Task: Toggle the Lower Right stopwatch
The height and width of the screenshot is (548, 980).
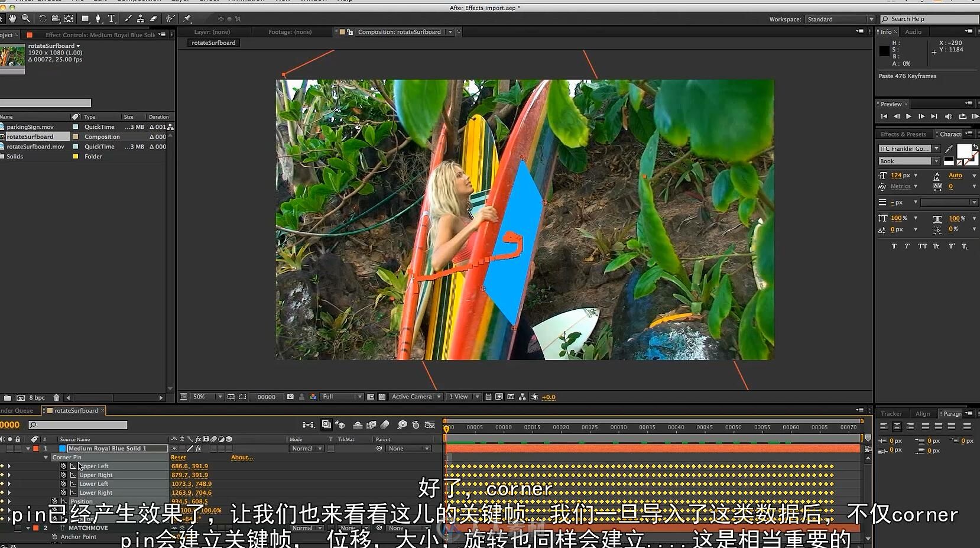Action: coord(63,492)
